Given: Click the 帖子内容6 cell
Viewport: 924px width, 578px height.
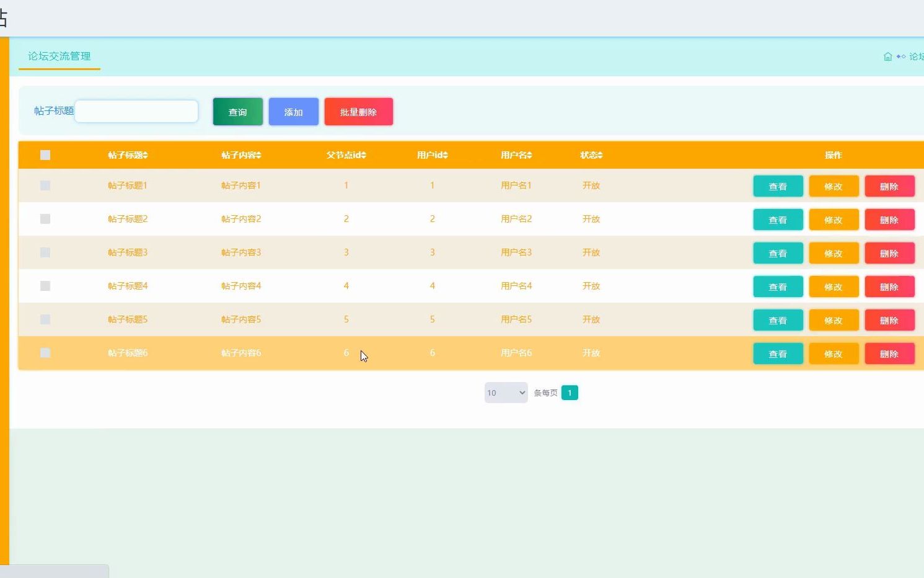Looking at the screenshot, I should (242, 353).
